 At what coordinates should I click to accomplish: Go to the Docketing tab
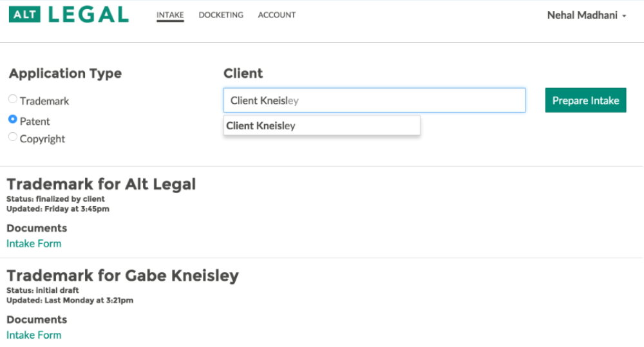click(x=221, y=15)
